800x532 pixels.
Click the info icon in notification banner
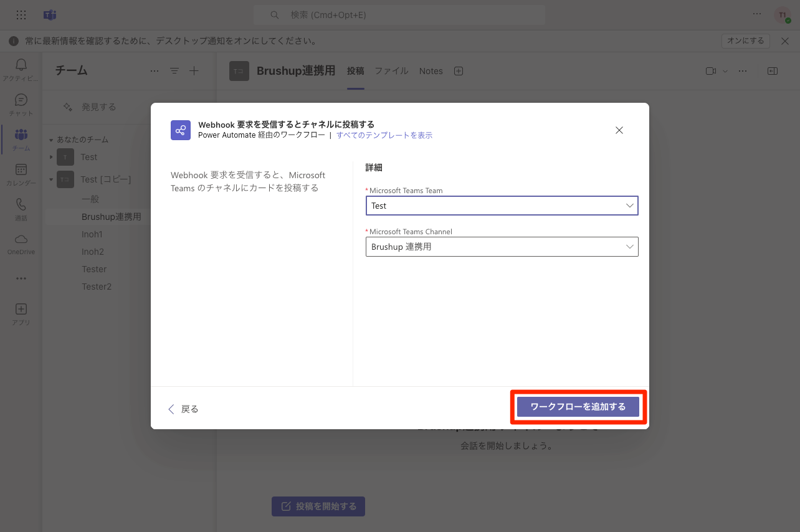pyautogui.click(x=14, y=41)
